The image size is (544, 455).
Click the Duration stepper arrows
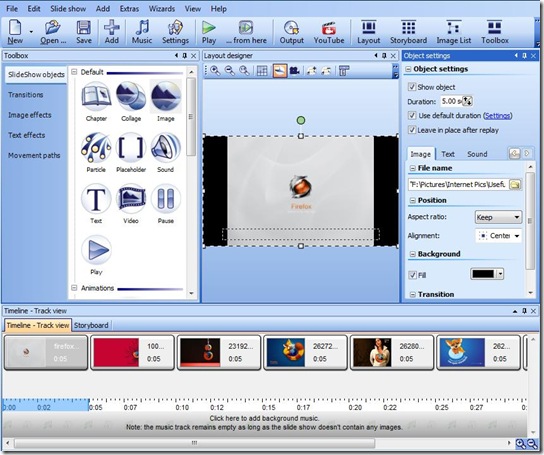pyautogui.click(x=467, y=101)
